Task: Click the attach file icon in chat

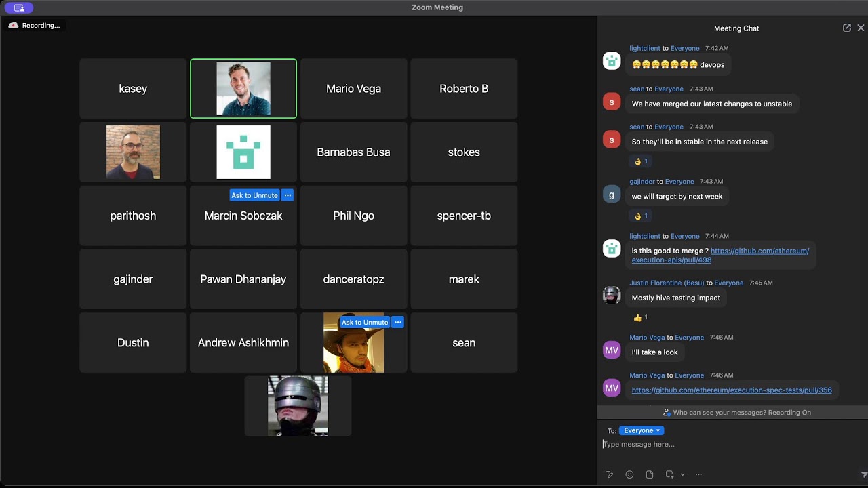Action: [x=649, y=474]
